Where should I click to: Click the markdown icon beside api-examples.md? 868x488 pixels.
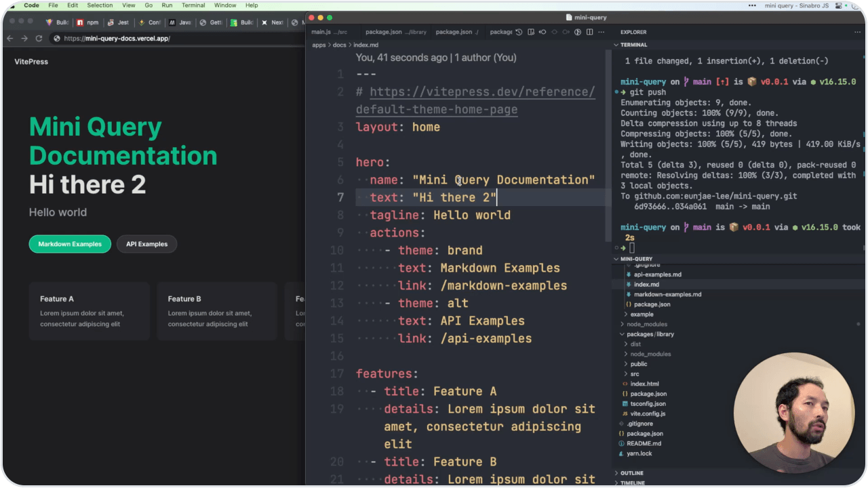click(629, 274)
